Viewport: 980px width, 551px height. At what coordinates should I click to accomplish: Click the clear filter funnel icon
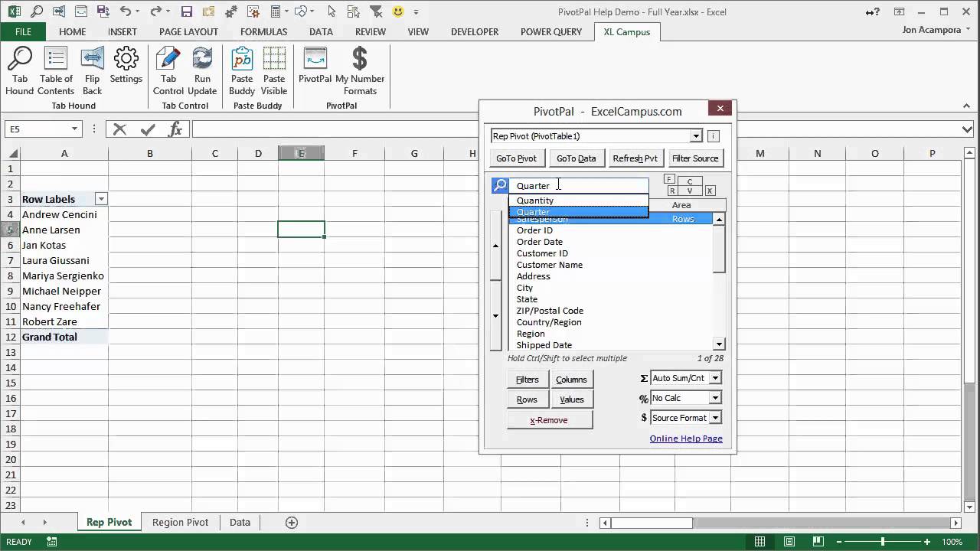pyautogui.click(x=377, y=11)
